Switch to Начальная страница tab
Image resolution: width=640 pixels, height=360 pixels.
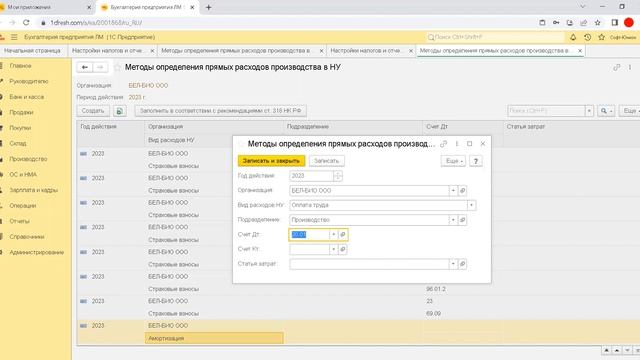(32, 51)
